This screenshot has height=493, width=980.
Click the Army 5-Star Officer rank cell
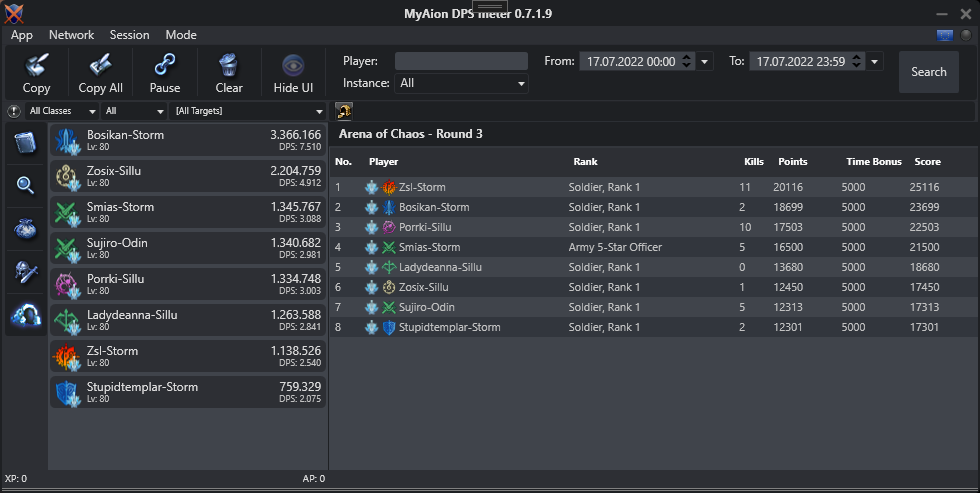tap(615, 247)
